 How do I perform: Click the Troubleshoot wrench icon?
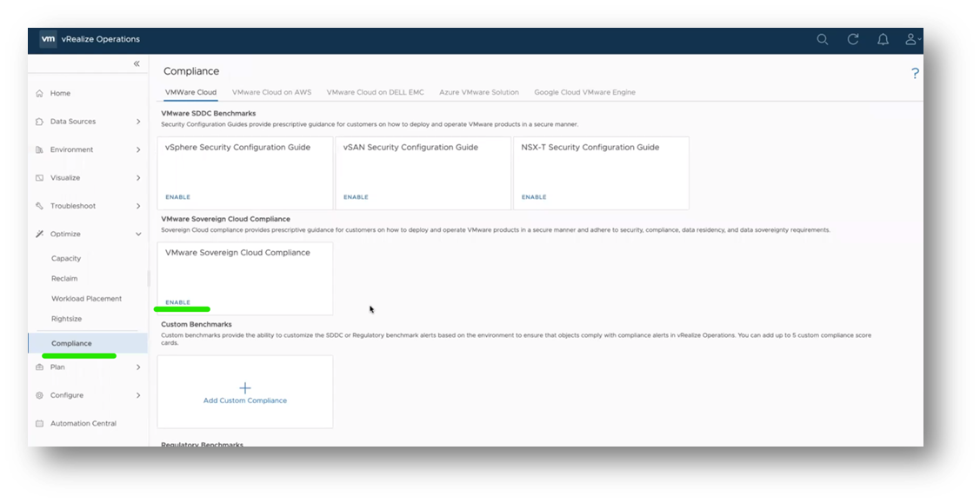coord(39,205)
